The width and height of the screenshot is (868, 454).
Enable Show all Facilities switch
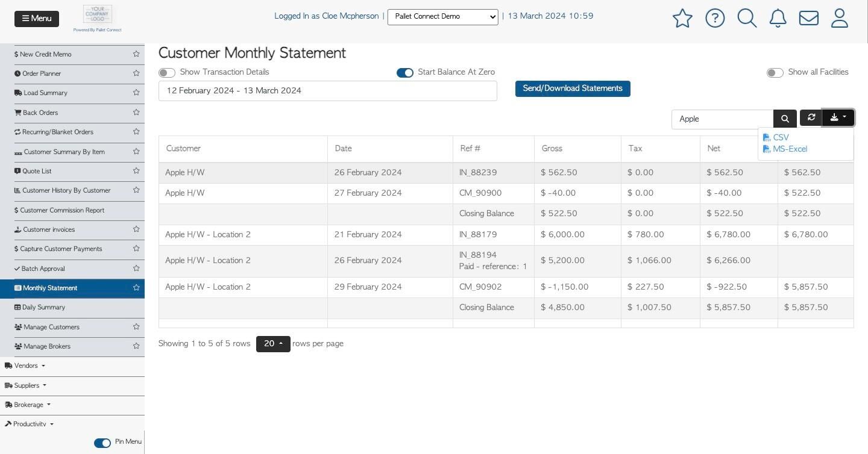pyautogui.click(x=775, y=73)
